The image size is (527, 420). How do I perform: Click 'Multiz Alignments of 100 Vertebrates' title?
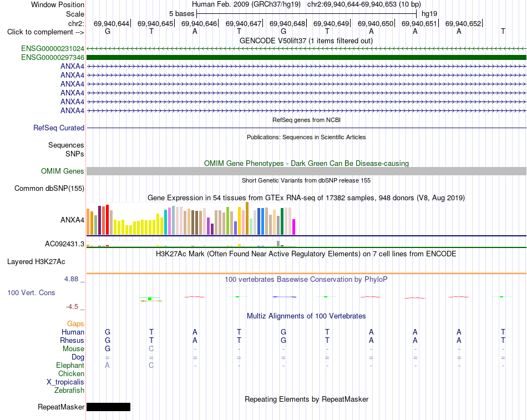(x=306, y=316)
